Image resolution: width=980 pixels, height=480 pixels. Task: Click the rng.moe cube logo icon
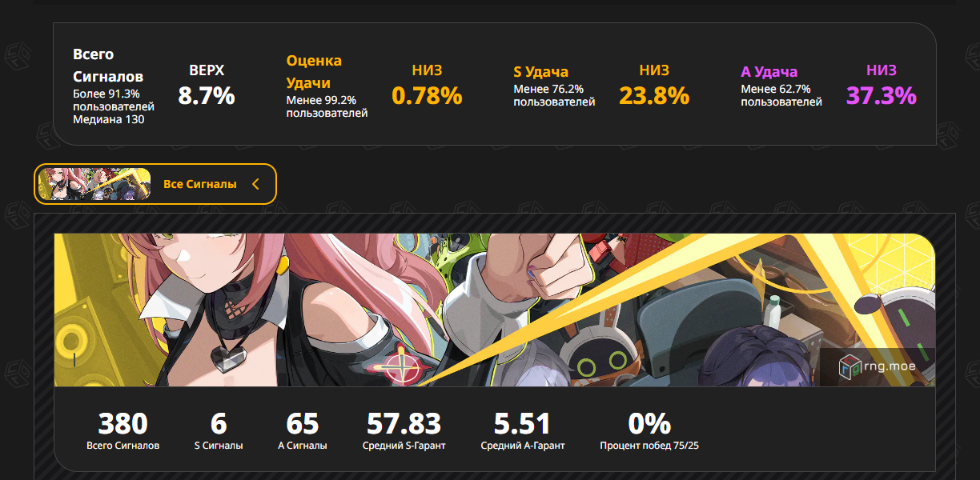coord(849,367)
